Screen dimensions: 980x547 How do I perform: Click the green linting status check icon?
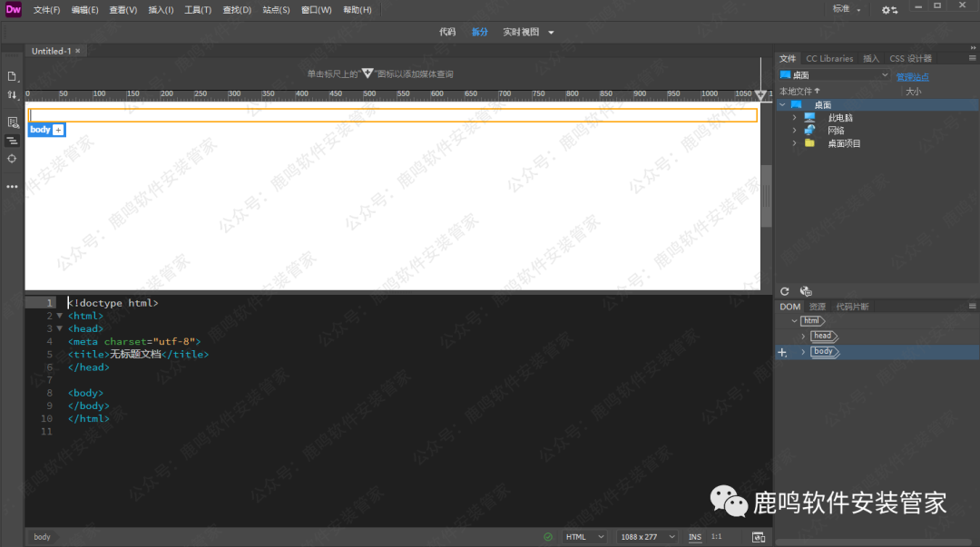coord(548,537)
